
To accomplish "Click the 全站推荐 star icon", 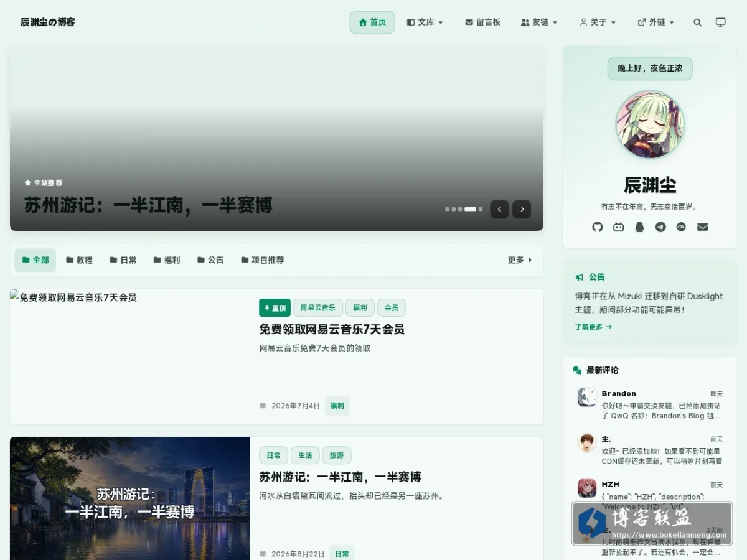I will click(27, 183).
